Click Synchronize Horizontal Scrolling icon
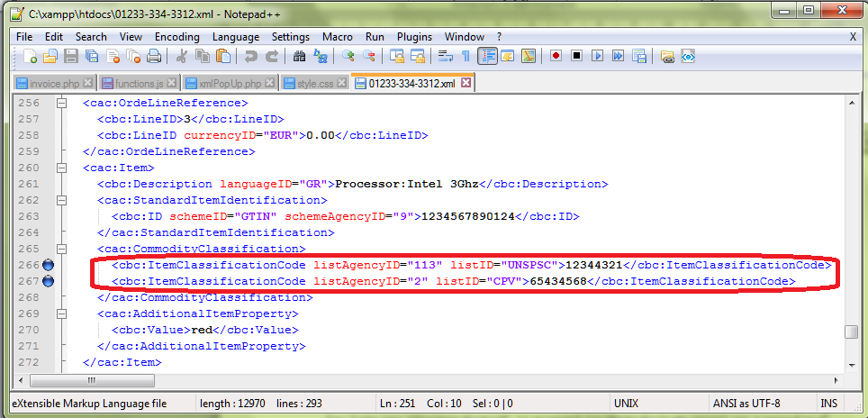The height and width of the screenshot is (418, 868). (x=417, y=56)
